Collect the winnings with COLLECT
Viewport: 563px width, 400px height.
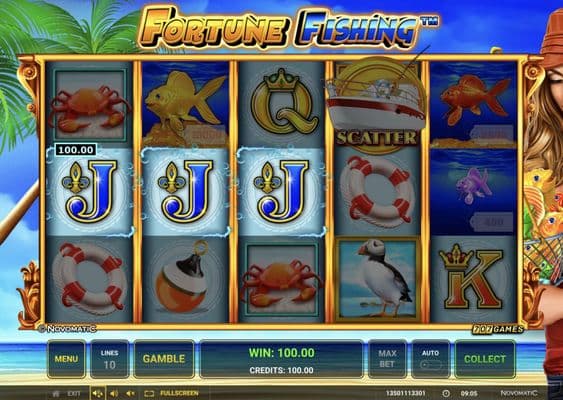[485, 359]
